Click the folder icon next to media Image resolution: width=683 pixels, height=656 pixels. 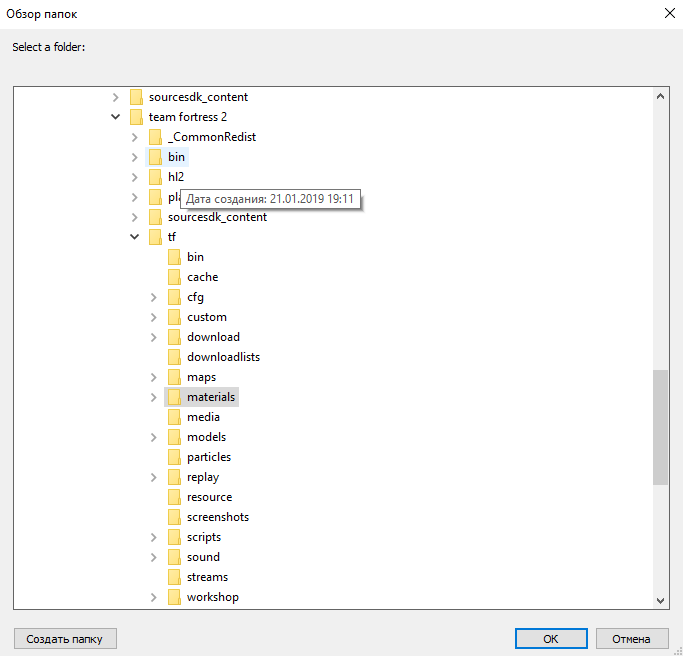click(174, 417)
